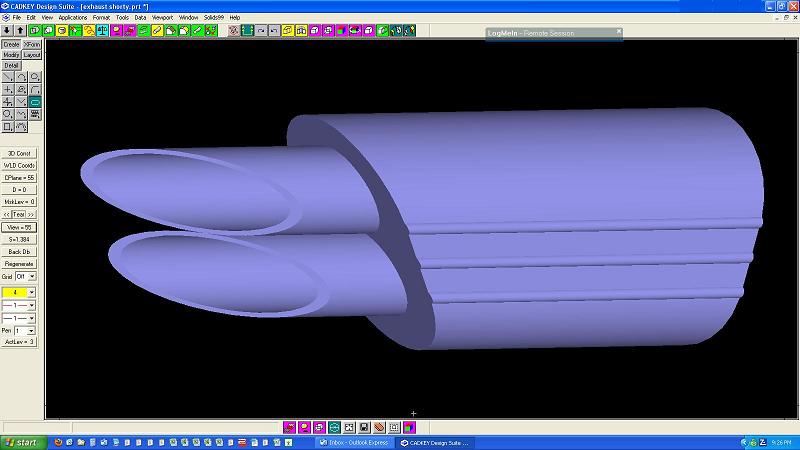Image resolution: width=800 pixels, height=450 pixels.
Task: Click the Tear button between the arrows
Action: [19, 214]
